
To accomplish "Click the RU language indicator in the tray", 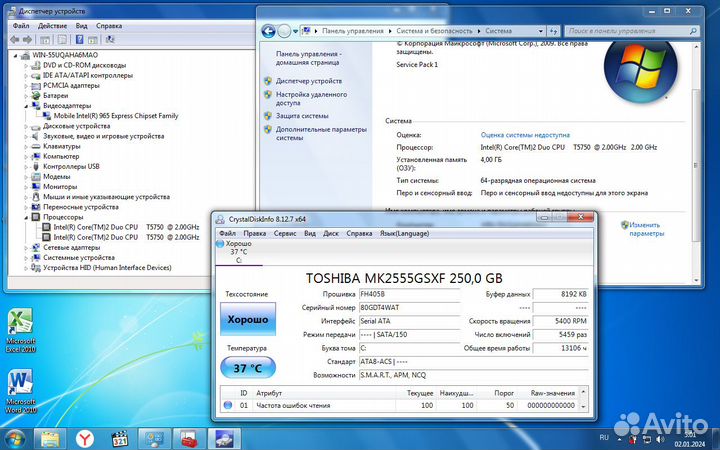I will point(604,438).
